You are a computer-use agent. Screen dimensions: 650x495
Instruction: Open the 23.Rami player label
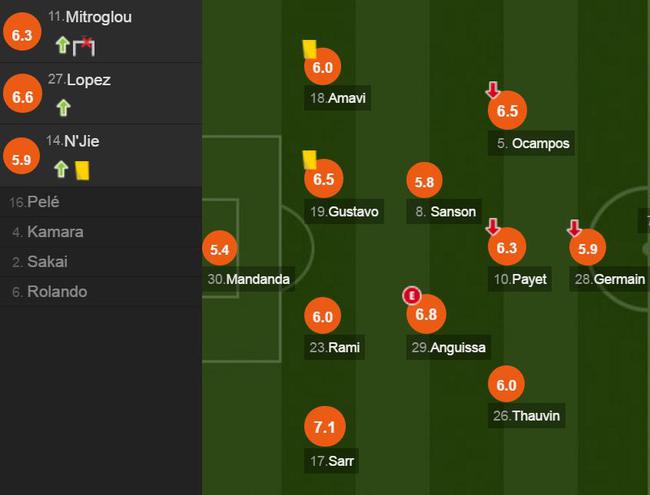(x=334, y=347)
